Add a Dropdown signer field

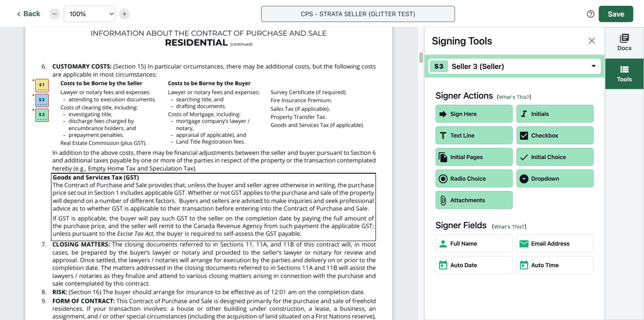[x=555, y=178]
